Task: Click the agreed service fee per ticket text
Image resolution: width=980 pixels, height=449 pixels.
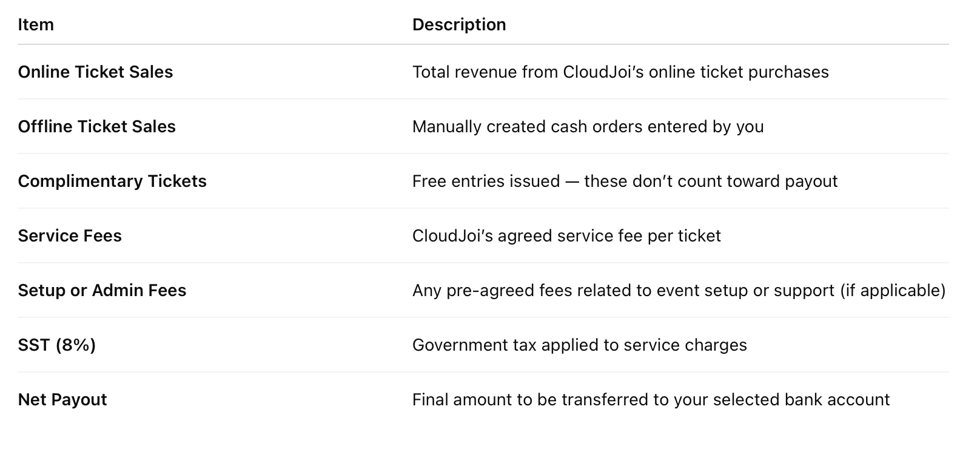Action: (609, 236)
